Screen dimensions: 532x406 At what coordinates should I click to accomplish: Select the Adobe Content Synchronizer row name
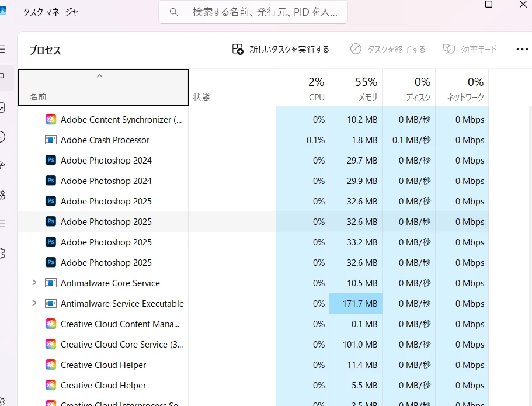[121, 120]
